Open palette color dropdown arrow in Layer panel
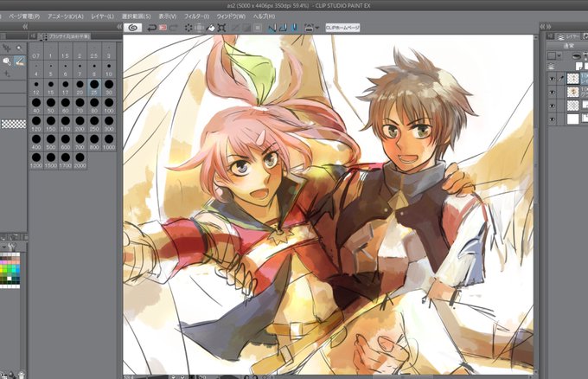 (x=559, y=56)
